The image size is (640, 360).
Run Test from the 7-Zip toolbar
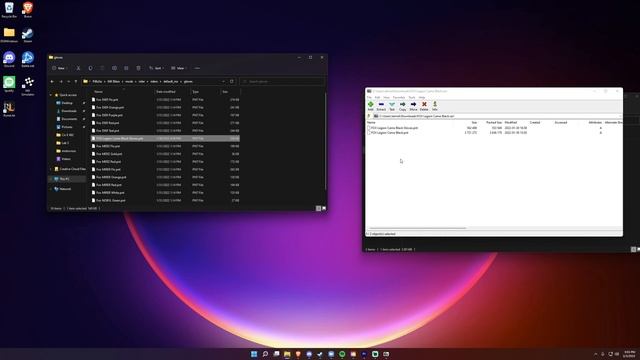click(x=392, y=106)
